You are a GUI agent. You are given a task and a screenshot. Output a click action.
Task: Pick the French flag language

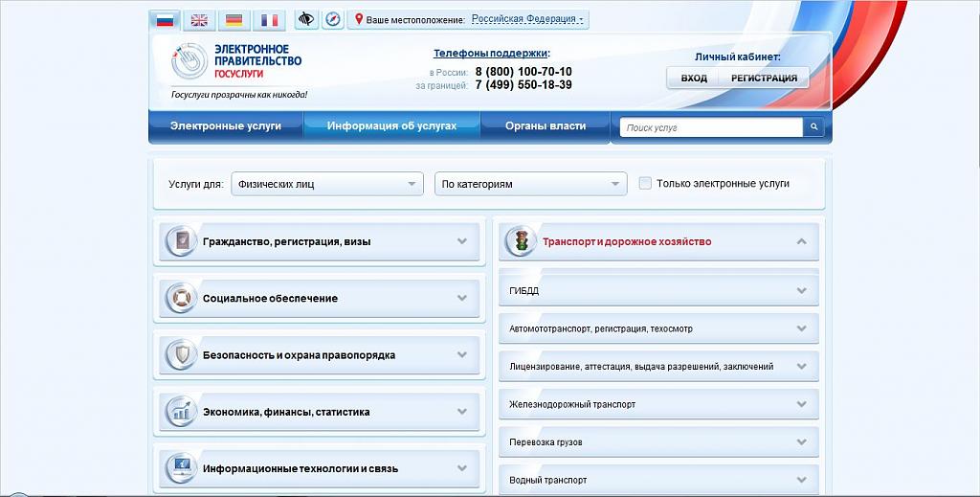pos(269,20)
